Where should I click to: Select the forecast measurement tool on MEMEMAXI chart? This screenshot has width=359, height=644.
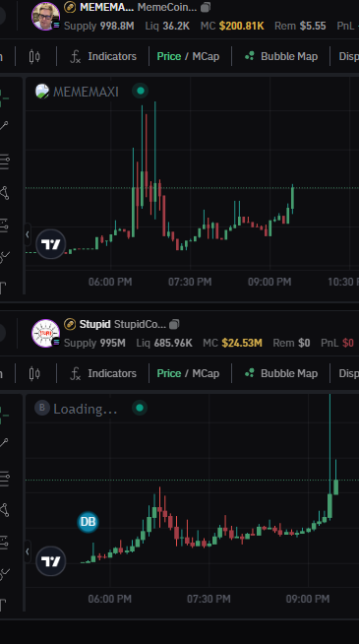[4, 225]
